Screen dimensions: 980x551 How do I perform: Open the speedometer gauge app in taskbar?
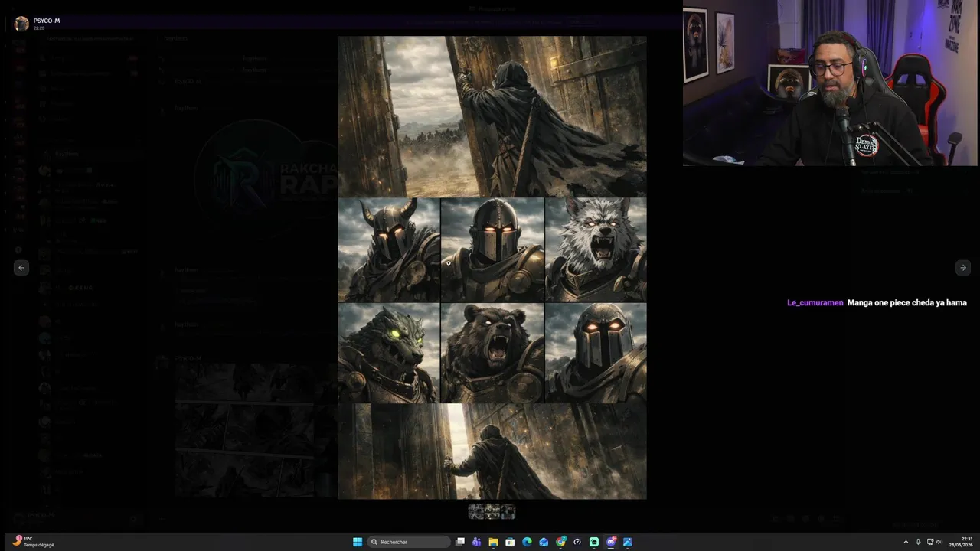coord(577,542)
